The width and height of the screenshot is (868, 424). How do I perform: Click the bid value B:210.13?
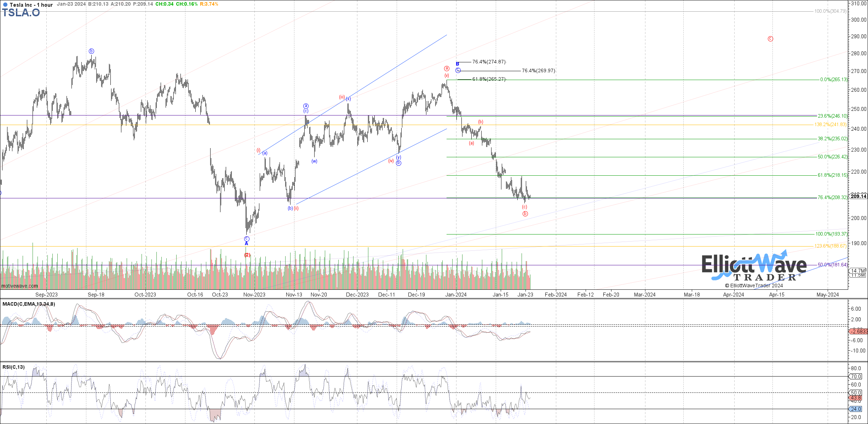(x=98, y=4)
